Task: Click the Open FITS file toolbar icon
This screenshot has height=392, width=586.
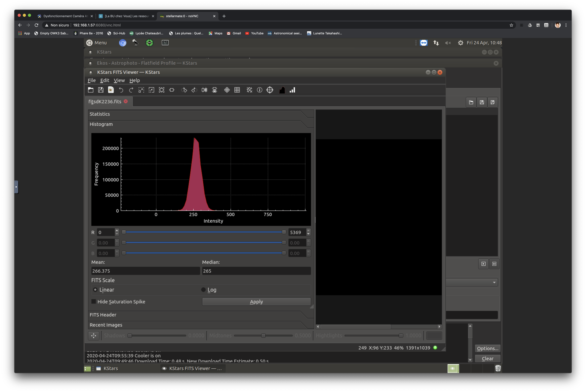Action: [x=91, y=90]
